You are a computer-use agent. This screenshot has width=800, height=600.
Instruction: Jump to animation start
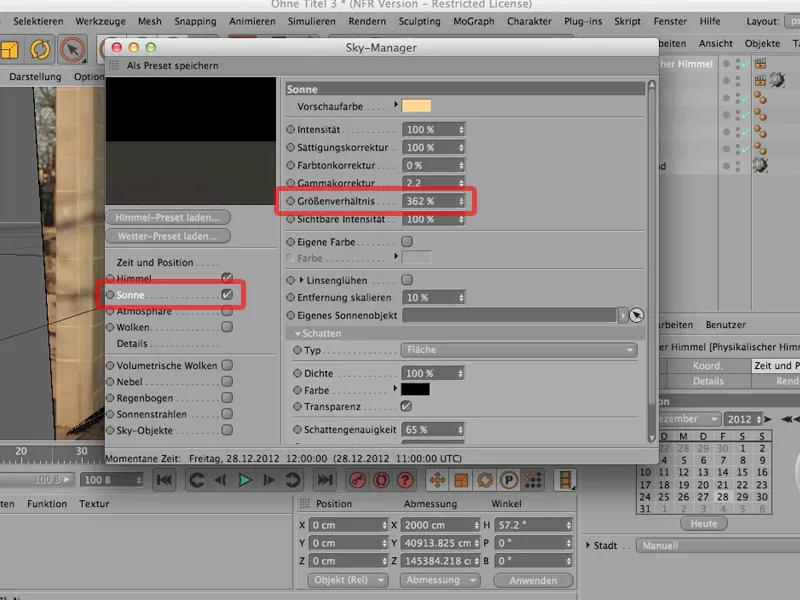click(x=164, y=480)
